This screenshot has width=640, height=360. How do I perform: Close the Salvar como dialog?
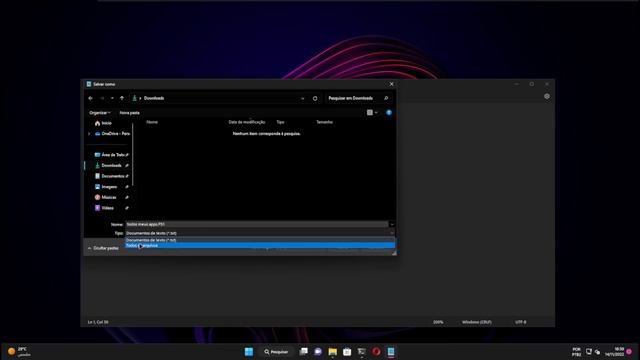[391, 84]
